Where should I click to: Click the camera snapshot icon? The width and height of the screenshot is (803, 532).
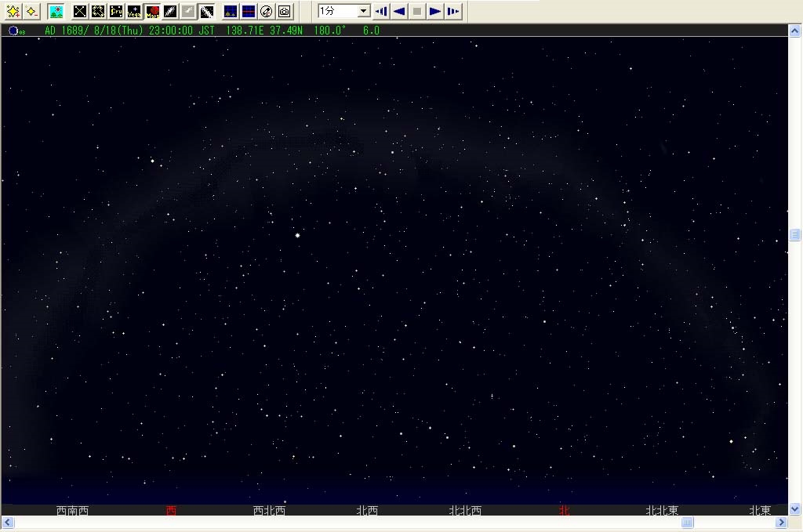tap(285, 11)
